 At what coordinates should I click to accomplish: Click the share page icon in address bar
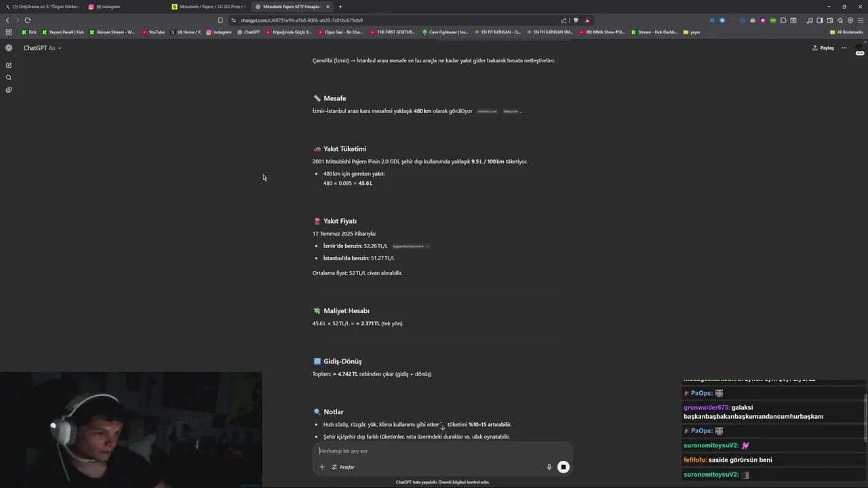[564, 20]
